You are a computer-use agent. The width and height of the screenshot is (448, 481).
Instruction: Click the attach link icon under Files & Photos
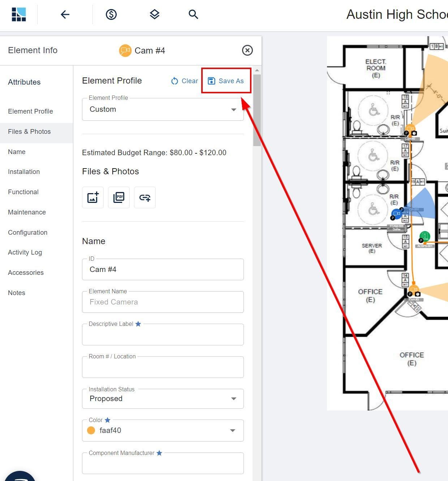pyautogui.click(x=145, y=197)
